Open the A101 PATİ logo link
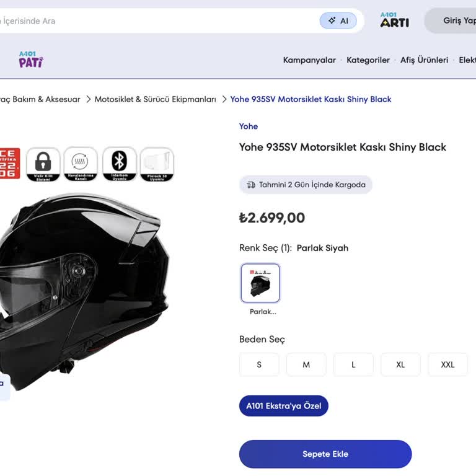 [31, 59]
